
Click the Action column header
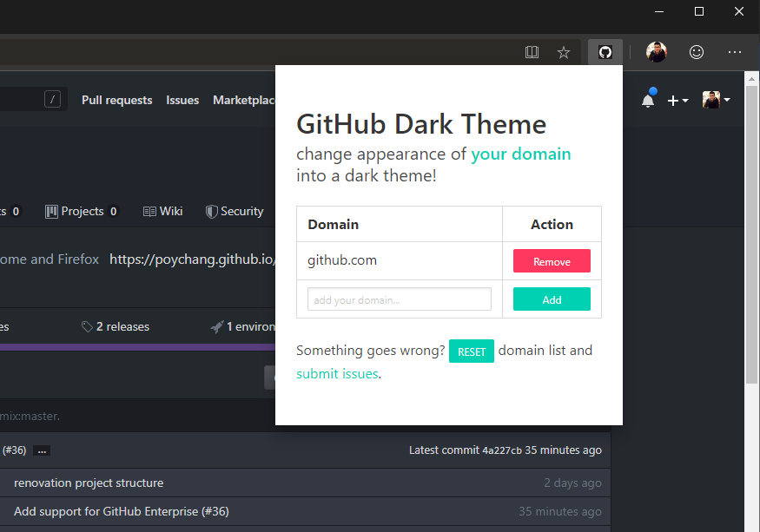tap(552, 224)
